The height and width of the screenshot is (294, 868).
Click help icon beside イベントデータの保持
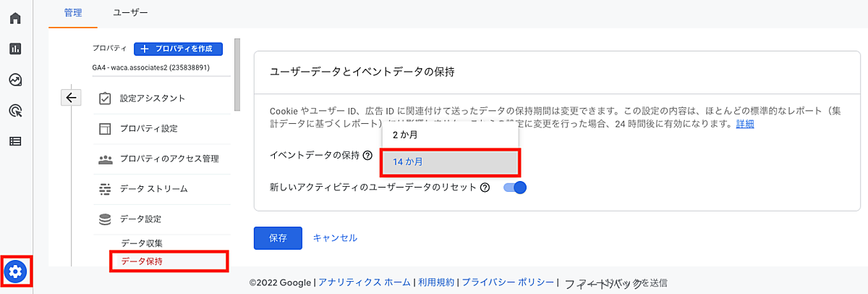coord(368,155)
